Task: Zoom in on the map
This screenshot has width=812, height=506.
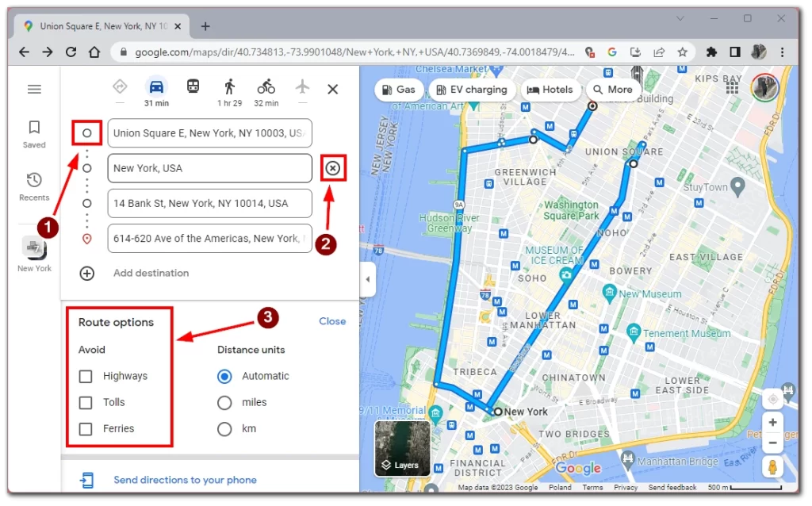Action: pyautogui.click(x=772, y=423)
